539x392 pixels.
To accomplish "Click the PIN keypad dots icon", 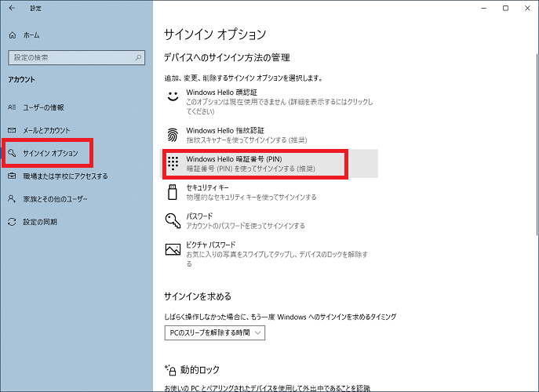I will (x=173, y=163).
